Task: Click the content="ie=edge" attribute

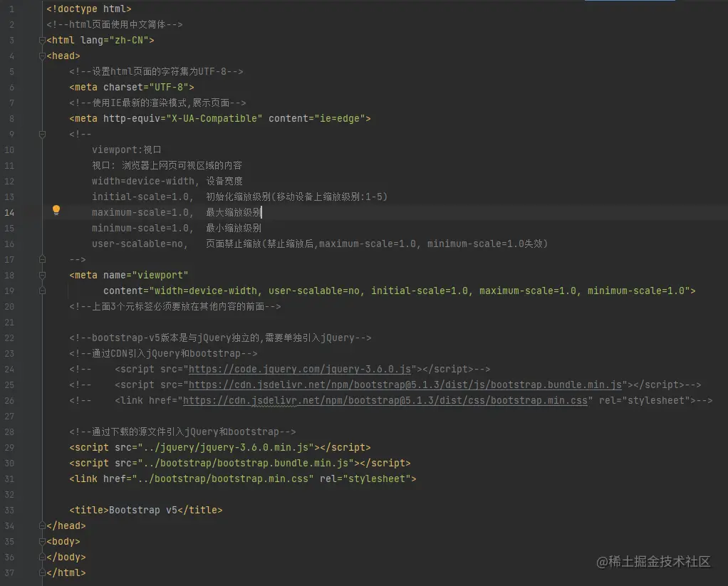Action: (x=317, y=119)
